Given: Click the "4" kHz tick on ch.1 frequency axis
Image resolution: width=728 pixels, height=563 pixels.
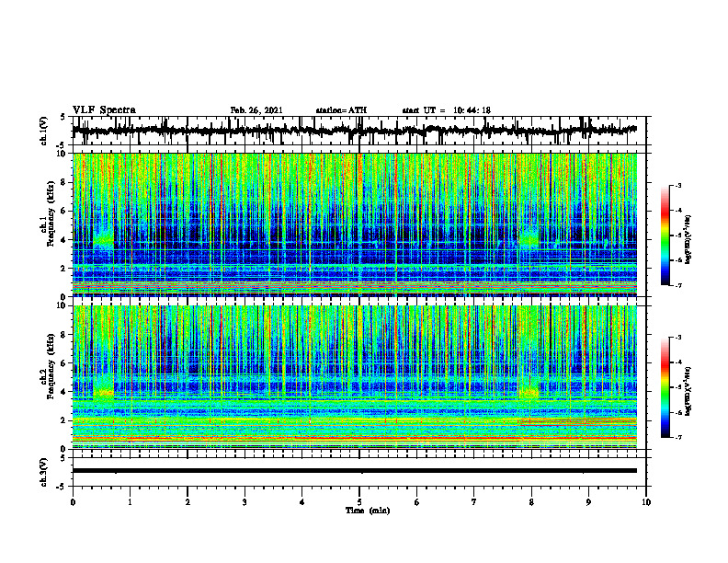Looking at the screenshot, I should coord(63,240).
